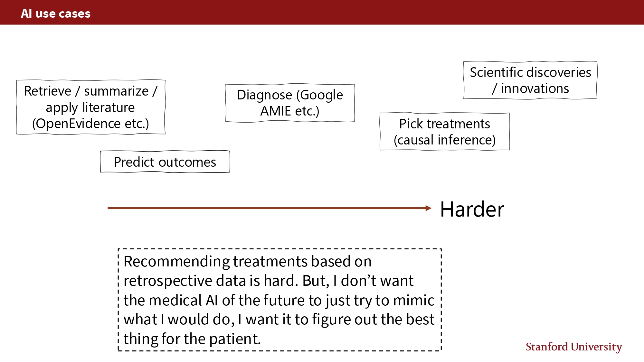Click the "Harder" label beside the arrow

pos(472,209)
